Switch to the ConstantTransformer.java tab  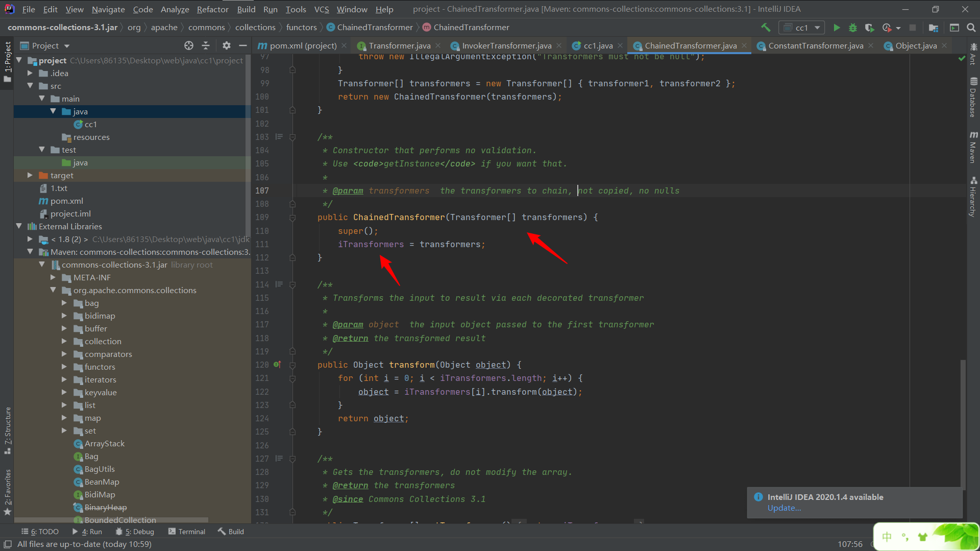point(815,45)
